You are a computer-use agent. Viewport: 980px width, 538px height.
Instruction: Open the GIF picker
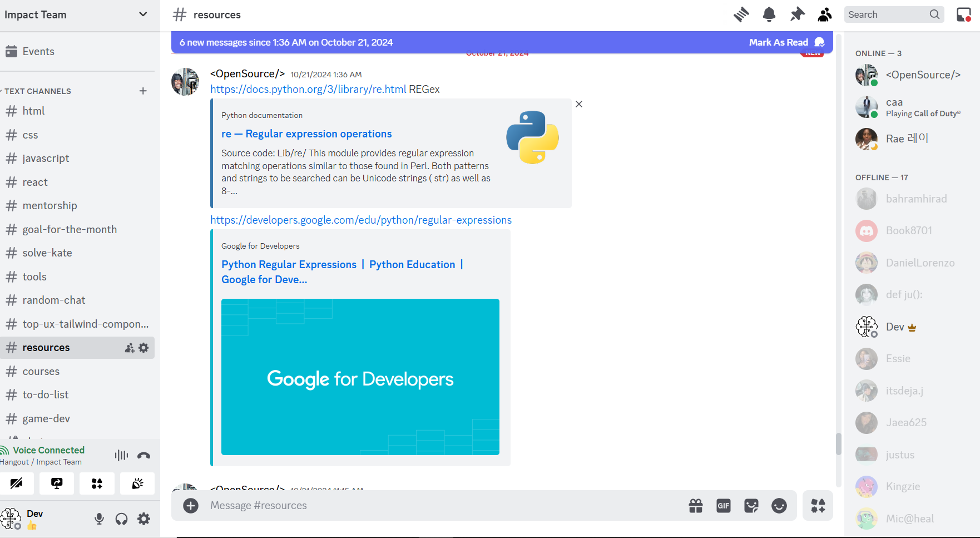click(x=724, y=506)
